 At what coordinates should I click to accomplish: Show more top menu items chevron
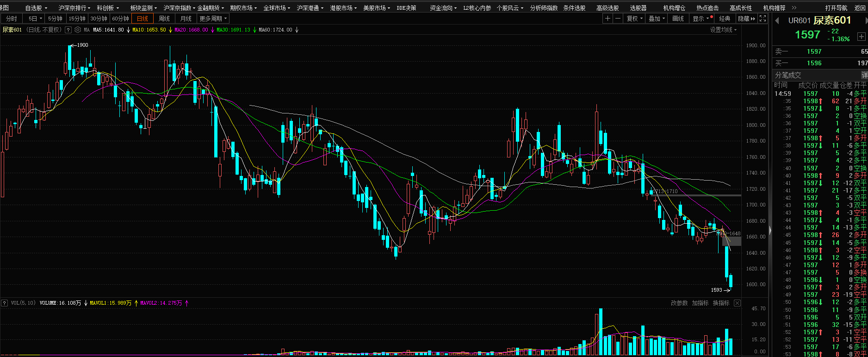pyautogui.click(x=794, y=8)
